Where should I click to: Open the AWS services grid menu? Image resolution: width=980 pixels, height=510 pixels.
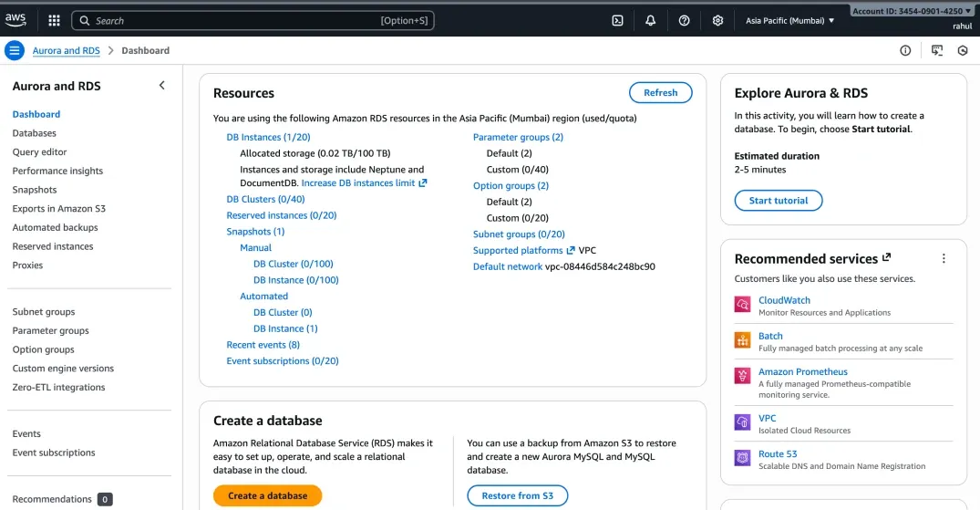[x=54, y=20]
